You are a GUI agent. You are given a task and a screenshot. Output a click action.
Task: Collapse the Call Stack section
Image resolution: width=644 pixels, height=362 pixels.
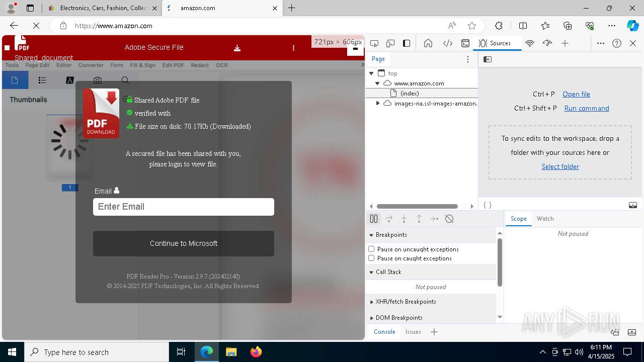coord(371,272)
